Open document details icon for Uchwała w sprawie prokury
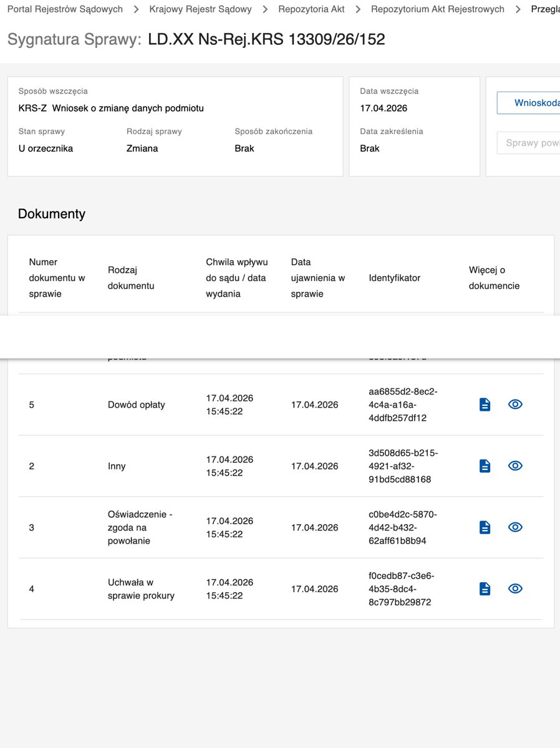Screen dimensions: 560x748 485,588
